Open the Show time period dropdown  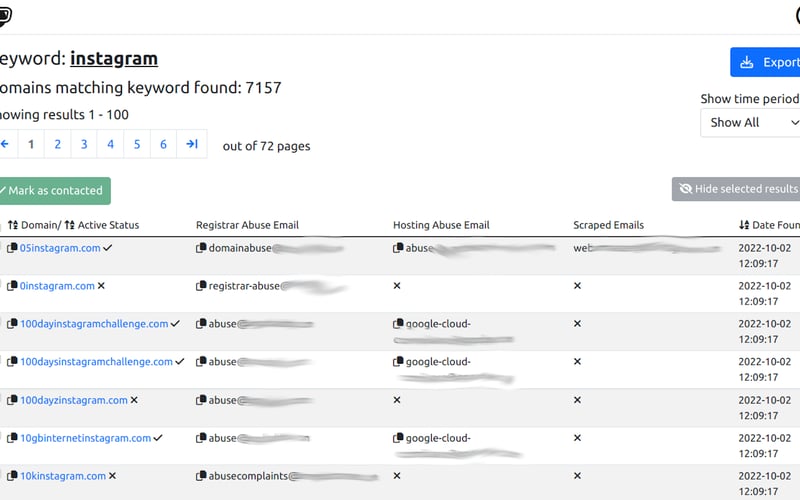(x=750, y=122)
